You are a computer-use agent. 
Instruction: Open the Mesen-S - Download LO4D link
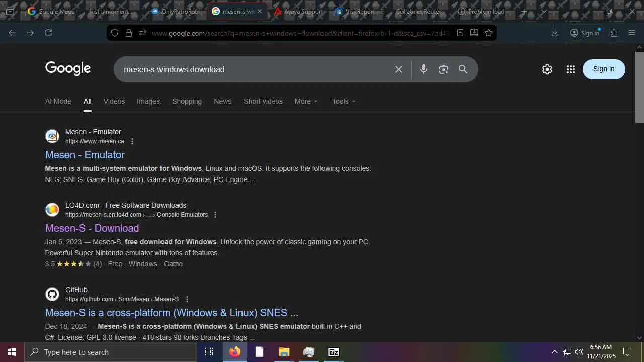[92, 228]
